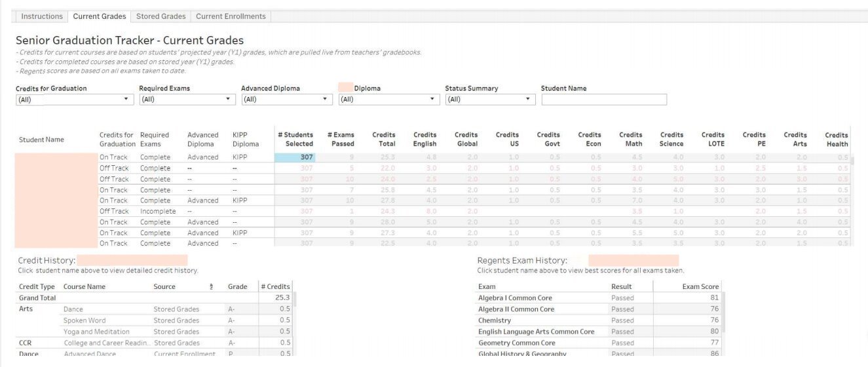
Task: Expand the Required Exams filter dropdown
Action: (x=187, y=100)
